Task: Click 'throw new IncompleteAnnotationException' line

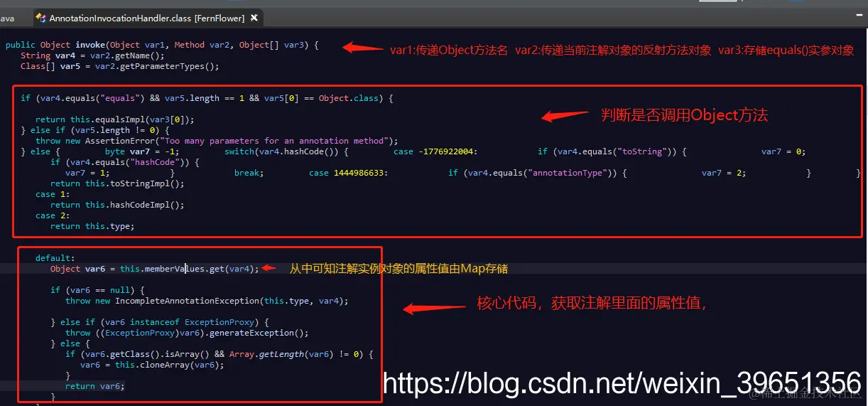Action: point(207,301)
